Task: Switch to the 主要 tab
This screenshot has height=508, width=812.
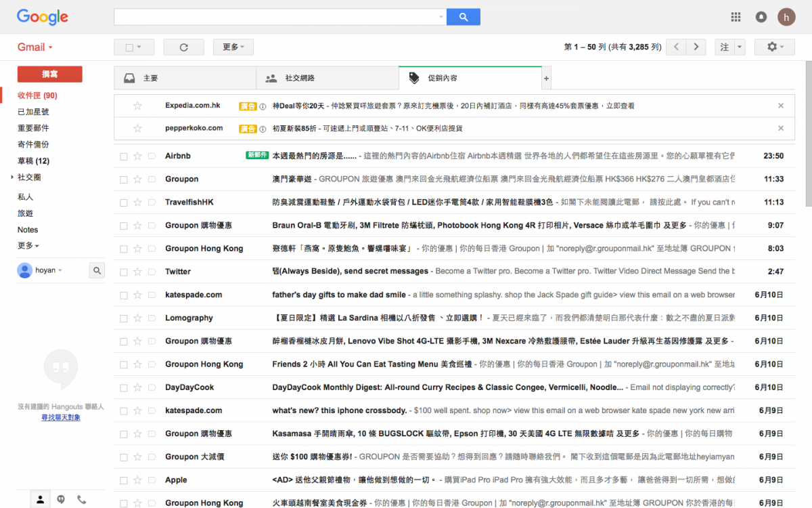Action: tap(185, 79)
